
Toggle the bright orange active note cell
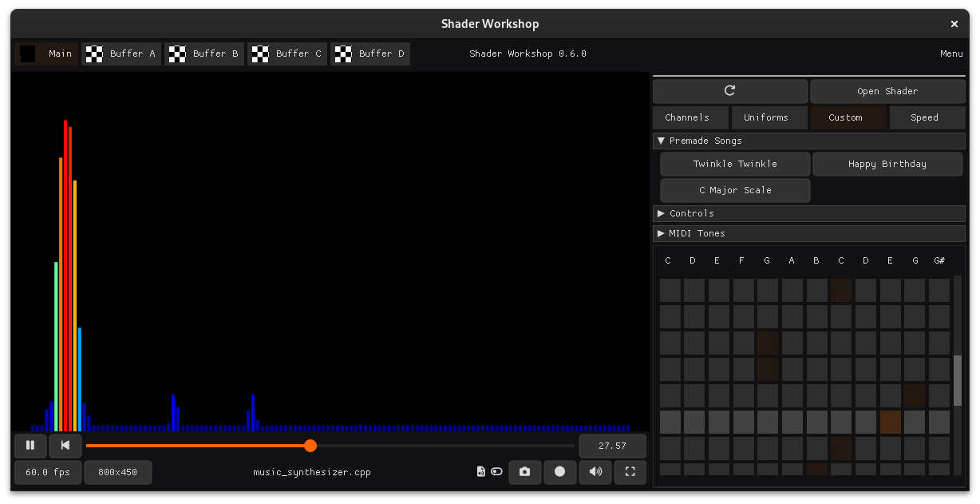(x=891, y=422)
